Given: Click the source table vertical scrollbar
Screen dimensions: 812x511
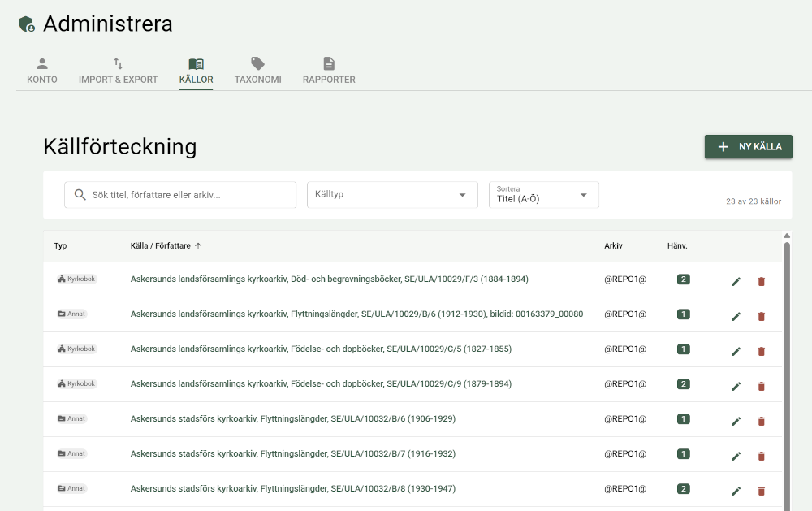Looking at the screenshot, I should 787,377.
